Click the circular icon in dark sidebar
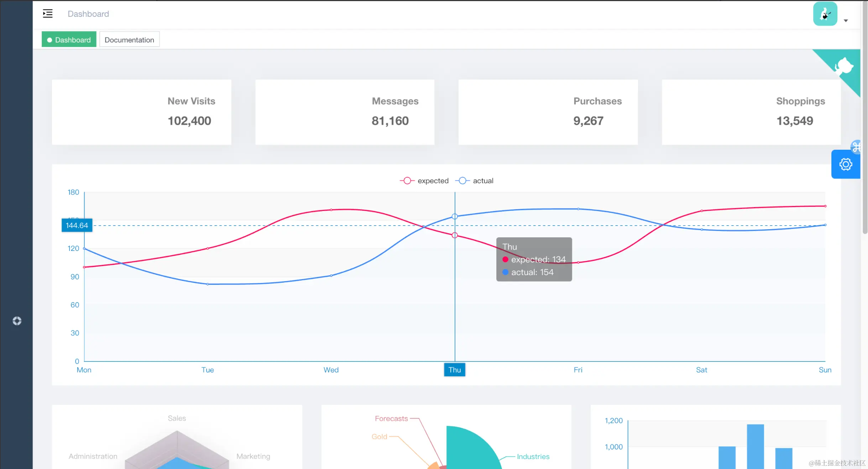Viewport: 868px width, 469px height. 17,321
